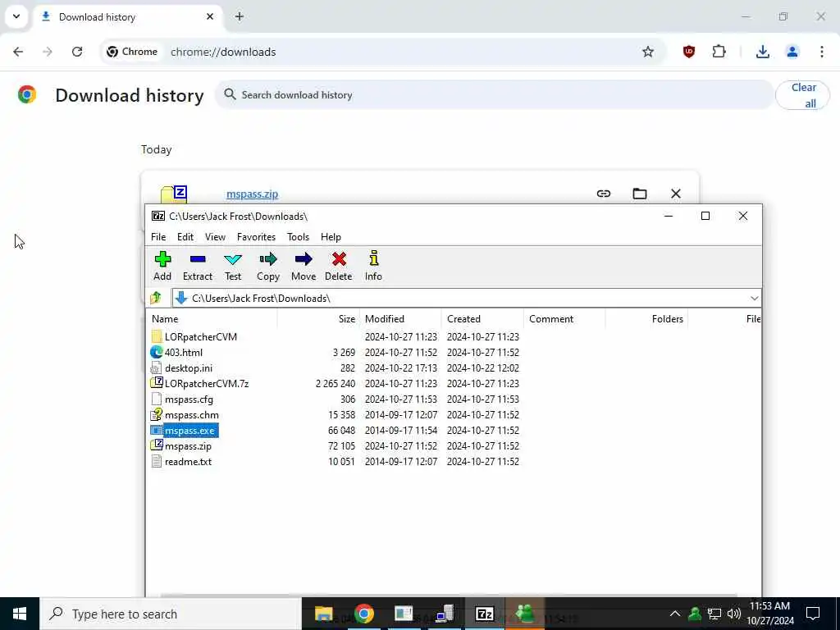
Task: Click the Search download history field
Action: coord(493,95)
